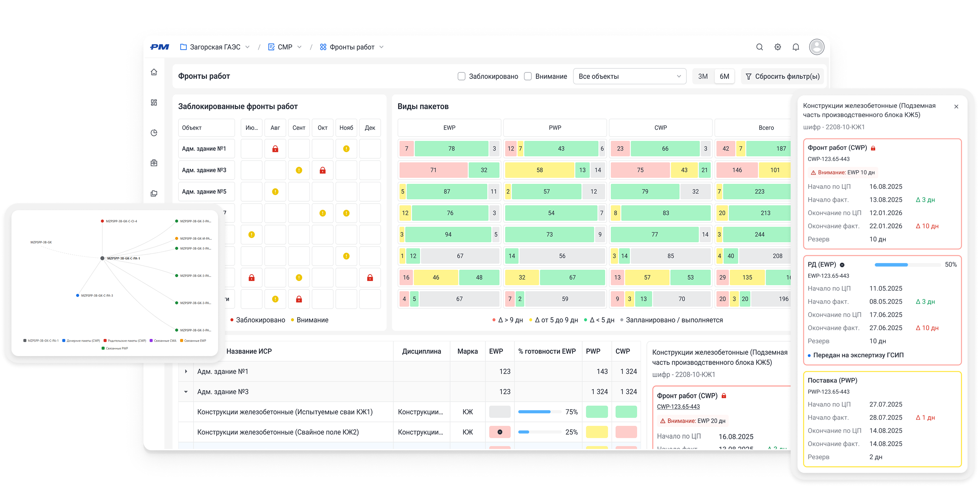The height and width of the screenshot is (487, 980).
Task: Open user profile avatar
Action: click(816, 47)
